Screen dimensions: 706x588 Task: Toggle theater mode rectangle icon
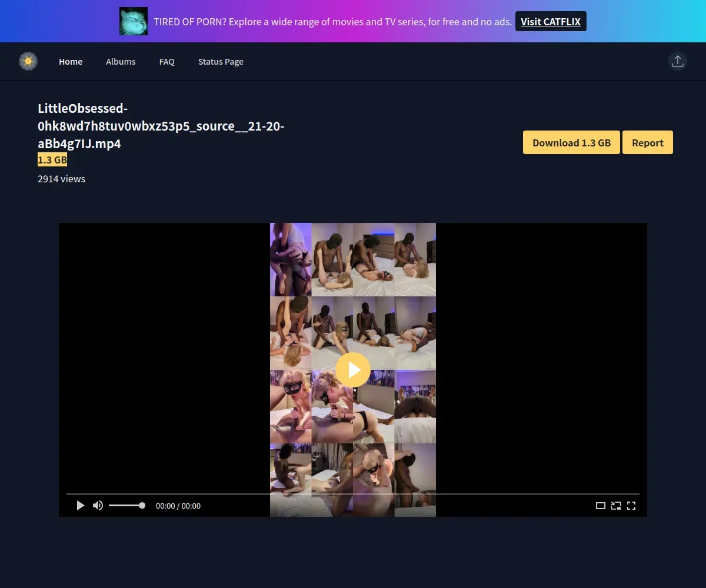coord(601,506)
